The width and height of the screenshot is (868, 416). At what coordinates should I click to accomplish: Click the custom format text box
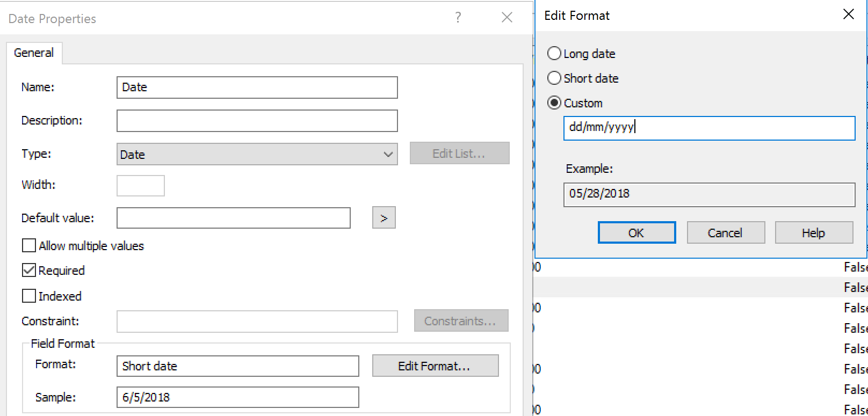708,128
